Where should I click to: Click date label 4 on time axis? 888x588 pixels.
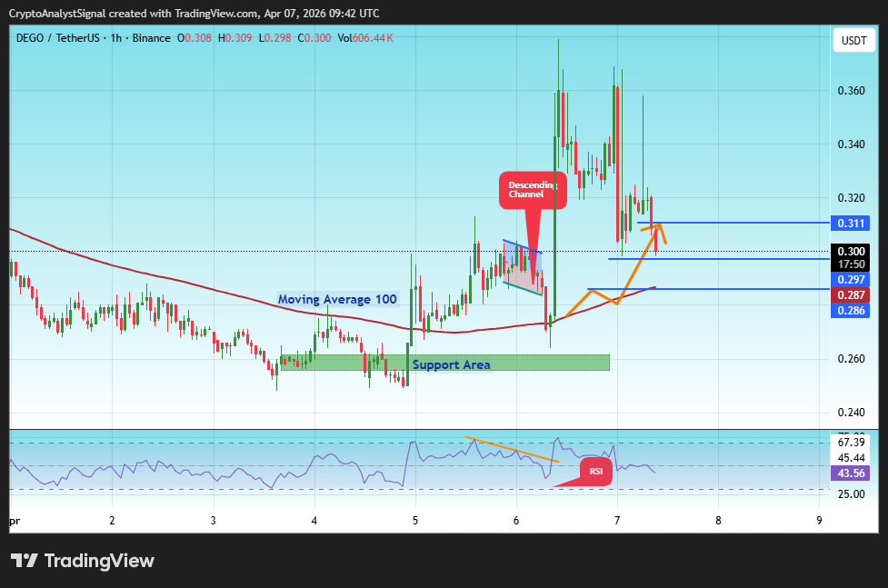click(314, 520)
